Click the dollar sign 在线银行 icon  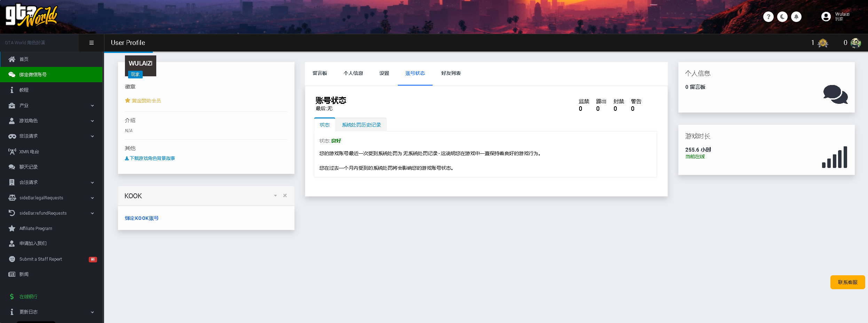12,297
